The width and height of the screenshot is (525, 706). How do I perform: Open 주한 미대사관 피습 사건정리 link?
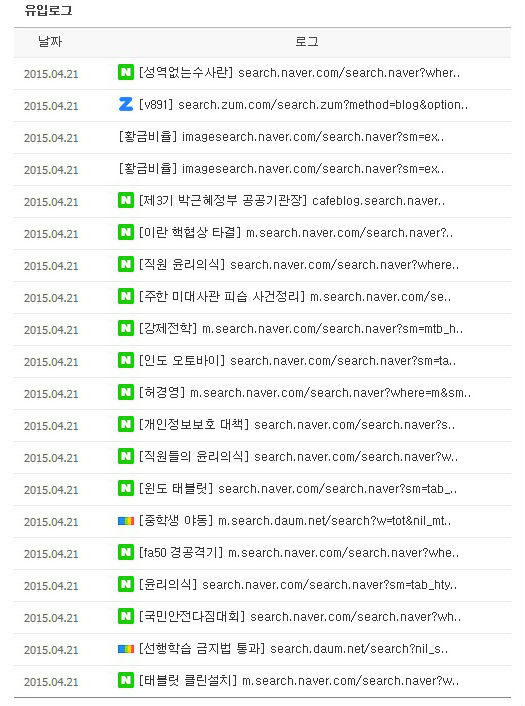(x=294, y=296)
